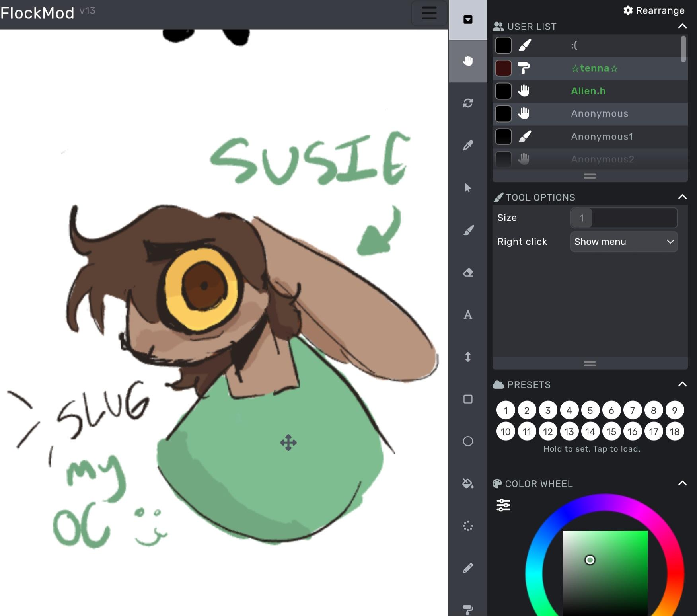Select user Alien.h in list
The width and height of the screenshot is (697, 616).
(590, 91)
